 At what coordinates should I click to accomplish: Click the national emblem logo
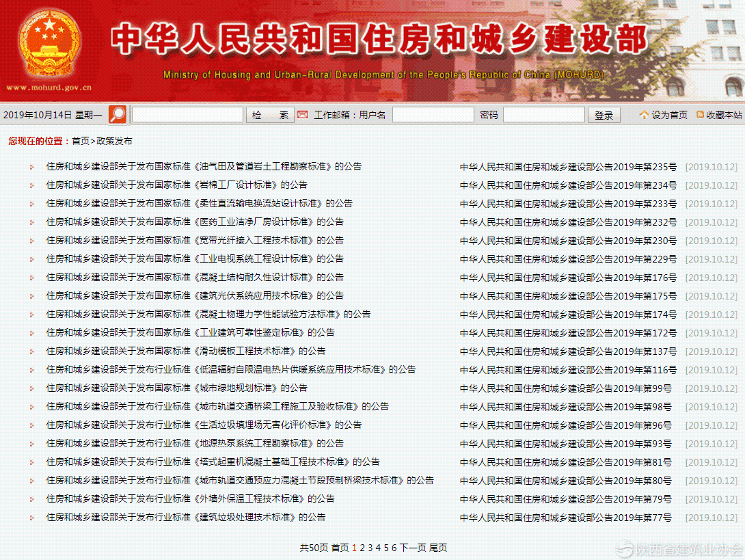coord(49,44)
